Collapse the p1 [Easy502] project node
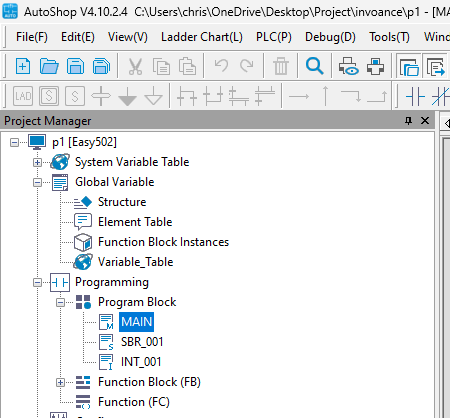The height and width of the screenshot is (418, 450). click(x=14, y=143)
